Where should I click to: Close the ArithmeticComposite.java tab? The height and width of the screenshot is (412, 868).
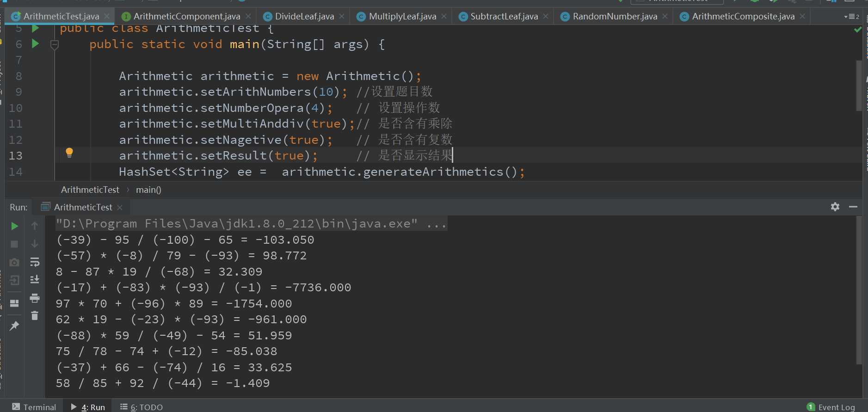click(x=802, y=16)
